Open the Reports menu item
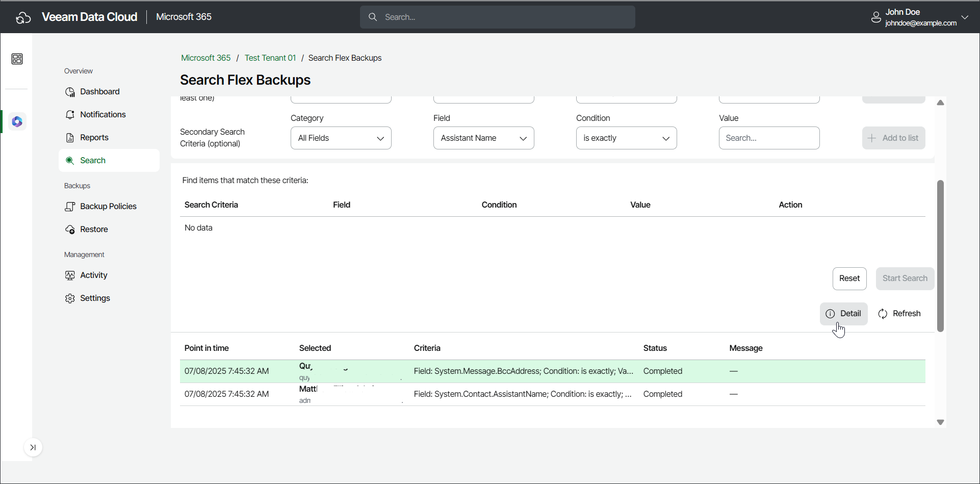The height and width of the screenshot is (484, 980). click(x=109, y=138)
